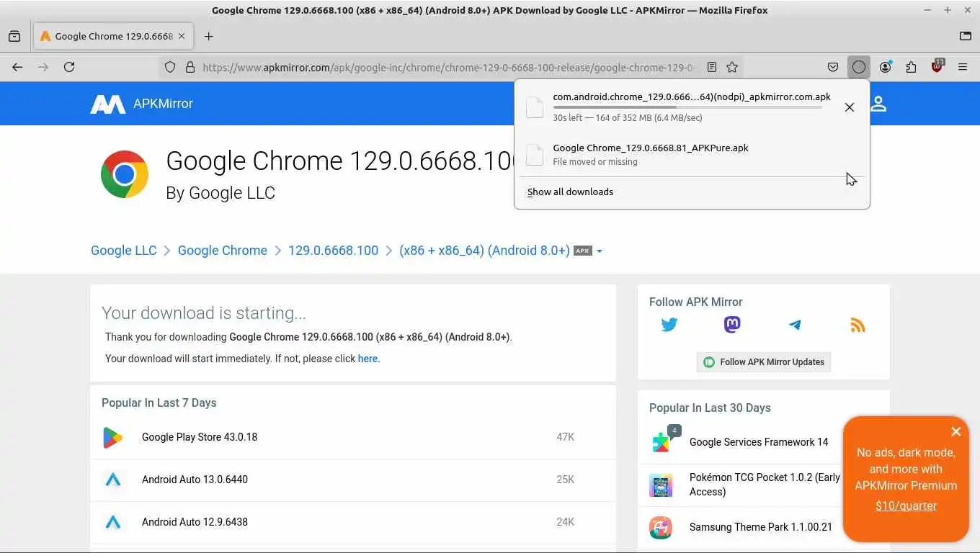Select the Google Chrome_129.0.6668.81_APKPure.apk download entry
Viewport: 980px width, 553px height.
pyautogui.click(x=692, y=154)
